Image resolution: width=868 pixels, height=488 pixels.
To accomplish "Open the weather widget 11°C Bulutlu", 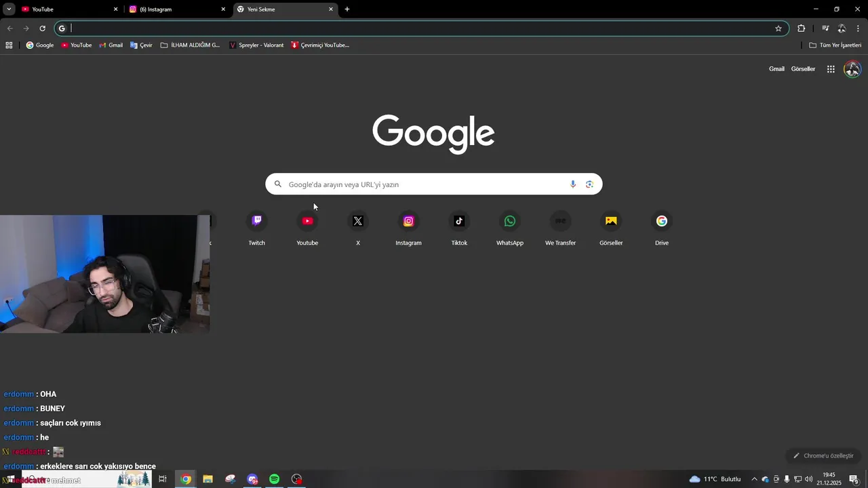I will click(x=715, y=479).
